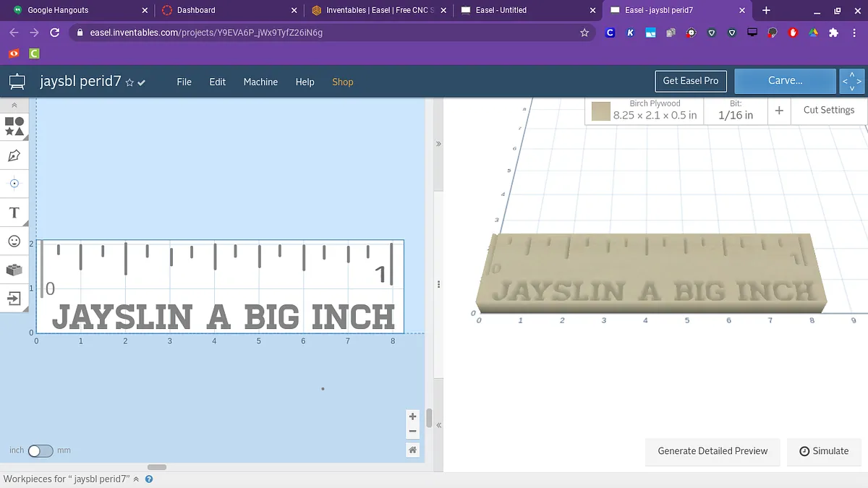Open the Apps brick icon
This screenshot has height=488, width=868.
14,270
